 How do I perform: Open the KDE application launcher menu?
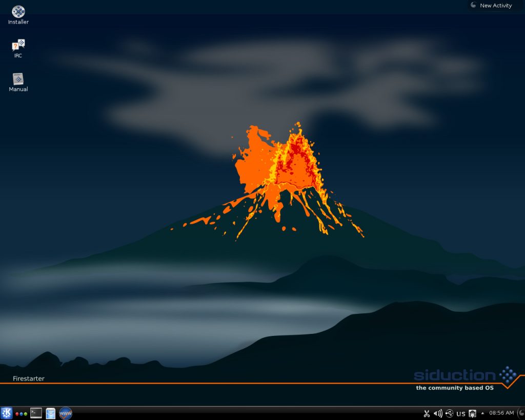pyautogui.click(x=6, y=413)
